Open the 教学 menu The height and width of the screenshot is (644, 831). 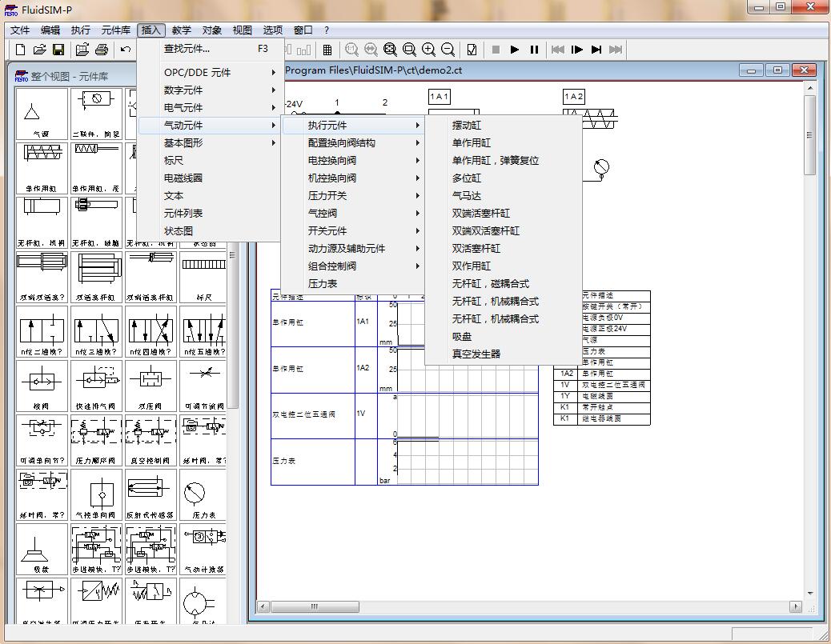tap(181, 30)
